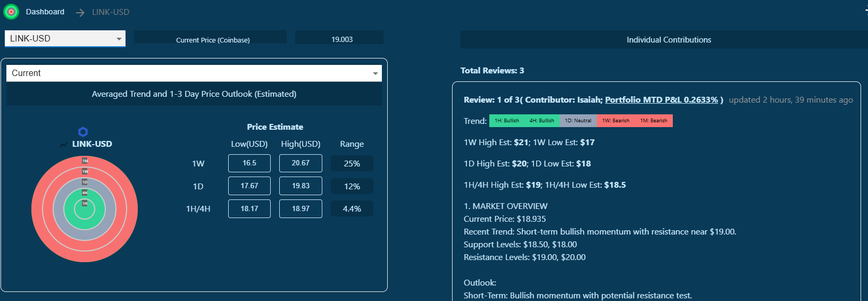868x301 pixels.
Task: Click the Recent Trend bullish momentum line
Action: pyautogui.click(x=600, y=232)
